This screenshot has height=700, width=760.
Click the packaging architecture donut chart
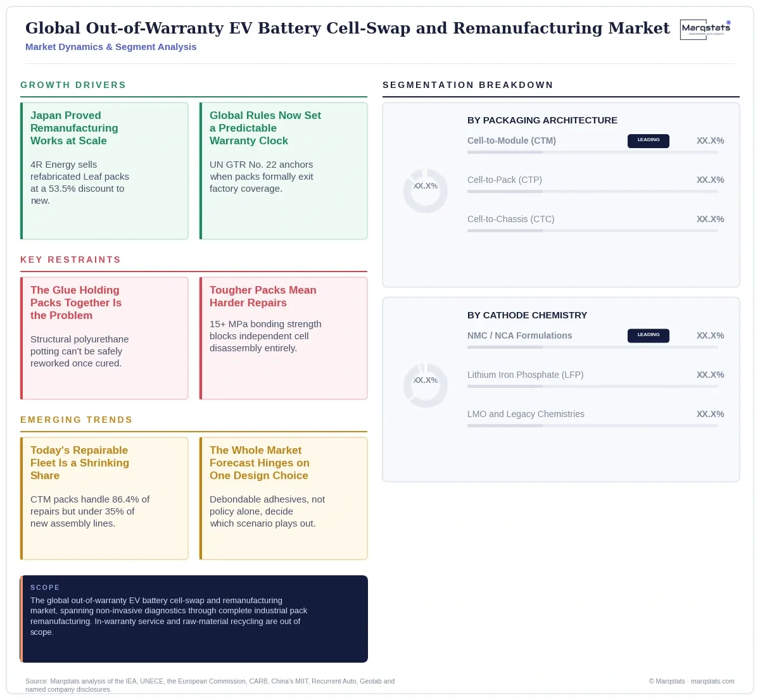tap(426, 191)
